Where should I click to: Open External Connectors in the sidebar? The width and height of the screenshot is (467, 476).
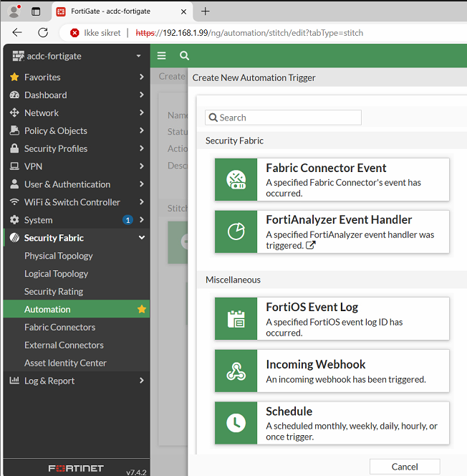(x=64, y=345)
